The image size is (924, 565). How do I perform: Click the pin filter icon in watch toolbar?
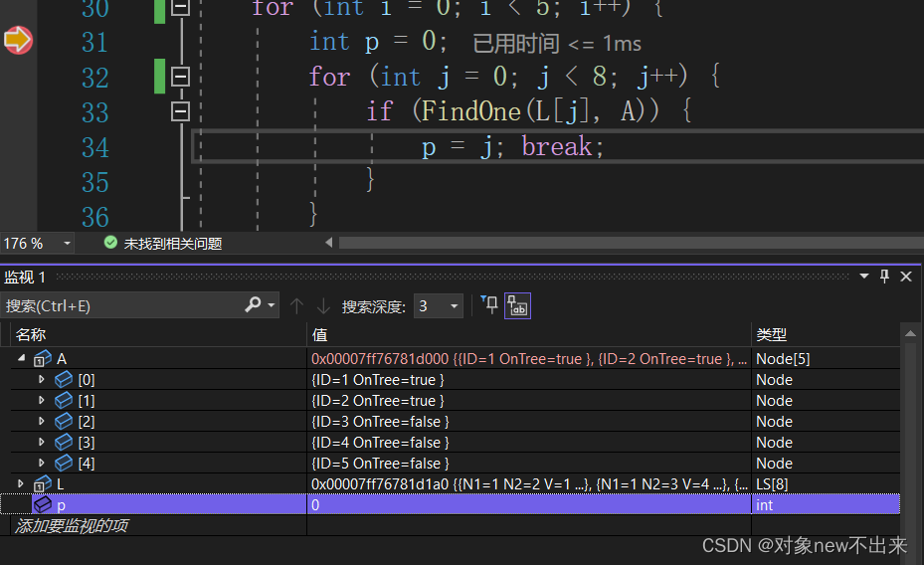click(489, 304)
